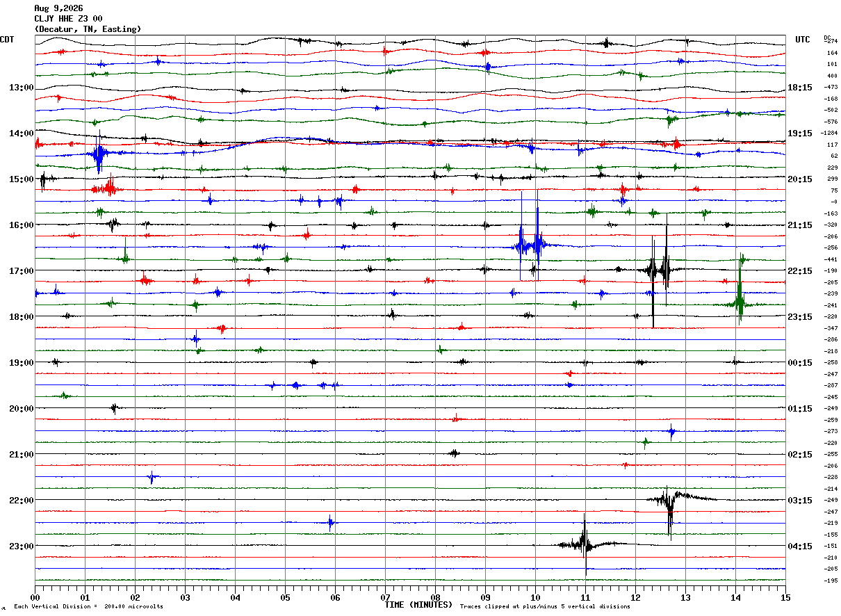Click minute tick label 04 on the time axis

click(x=235, y=597)
